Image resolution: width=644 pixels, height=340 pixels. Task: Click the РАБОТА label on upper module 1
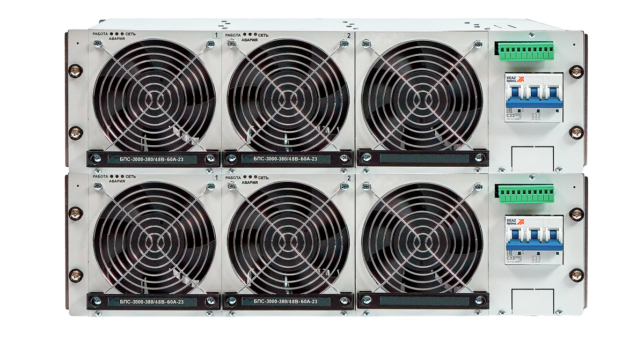point(100,34)
